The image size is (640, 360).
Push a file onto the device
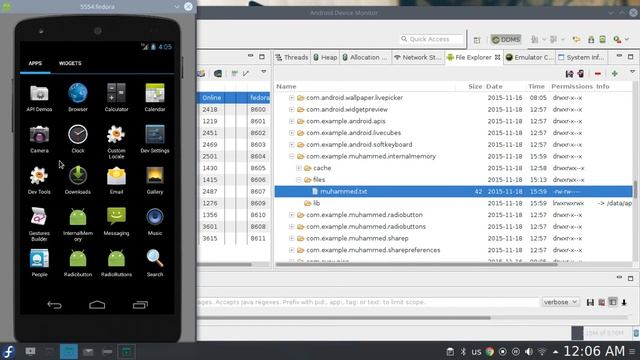(581, 73)
